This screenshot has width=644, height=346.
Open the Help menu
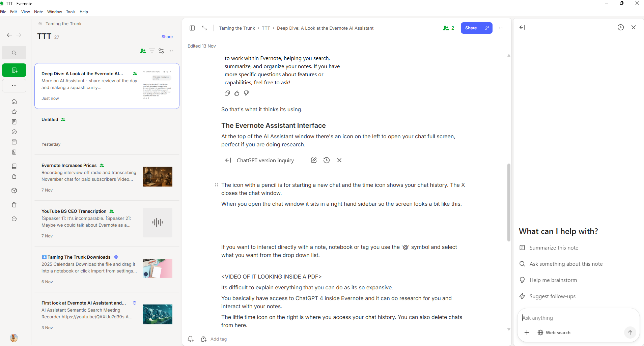click(x=84, y=12)
